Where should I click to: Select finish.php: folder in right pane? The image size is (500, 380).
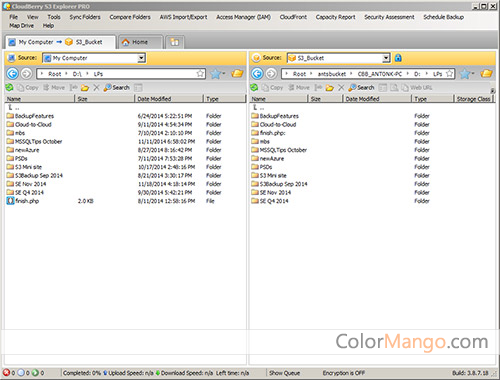click(269, 133)
